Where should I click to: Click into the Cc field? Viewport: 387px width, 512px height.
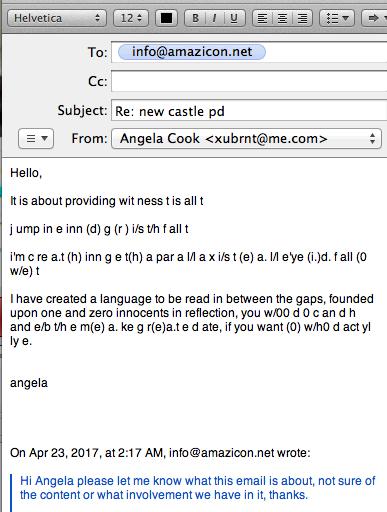pyautogui.click(x=249, y=81)
